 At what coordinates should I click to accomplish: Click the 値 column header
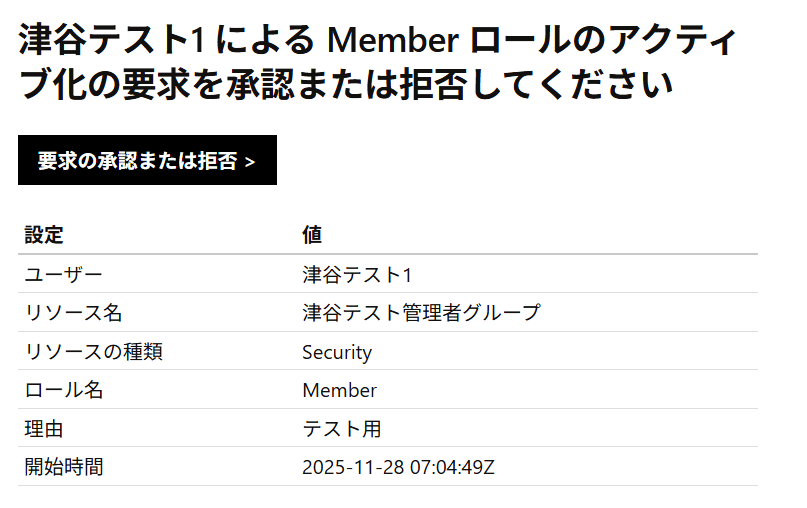(312, 235)
